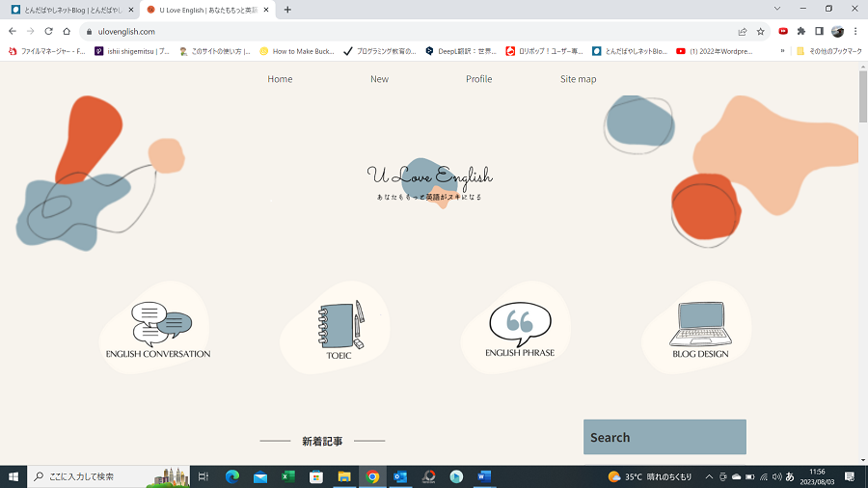Open the TOEIC notebook icon

339,325
